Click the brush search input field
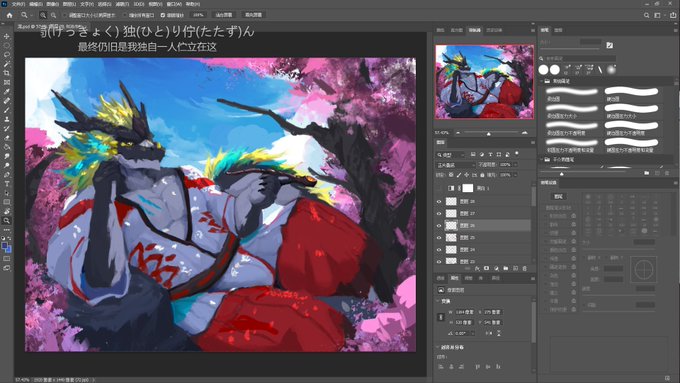Viewport: 680px width, 383px height. (x=580, y=58)
